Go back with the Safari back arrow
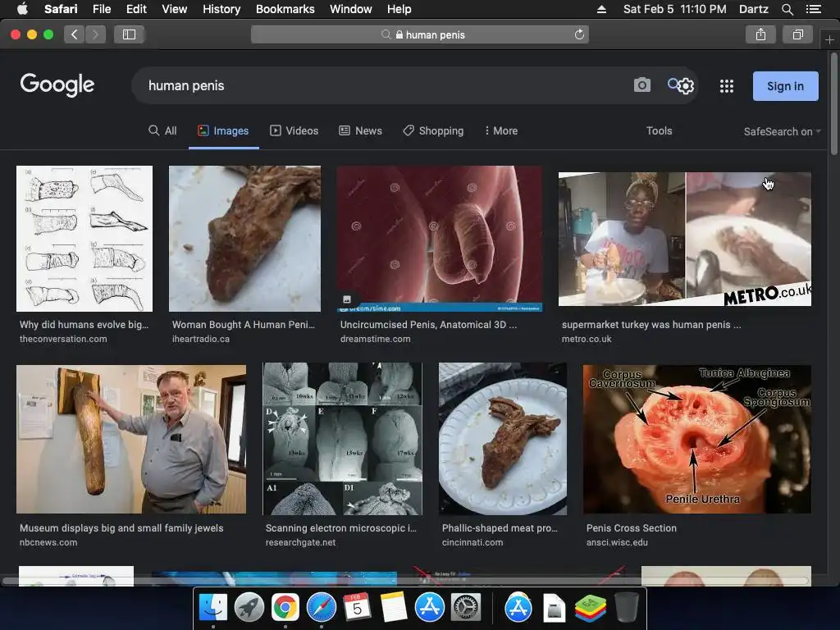The height and width of the screenshot is (630, 840). point(75,34)
